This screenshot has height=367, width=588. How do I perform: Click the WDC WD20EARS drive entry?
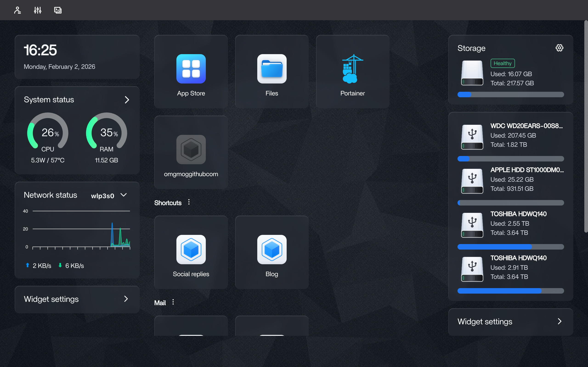pos(526,126)
